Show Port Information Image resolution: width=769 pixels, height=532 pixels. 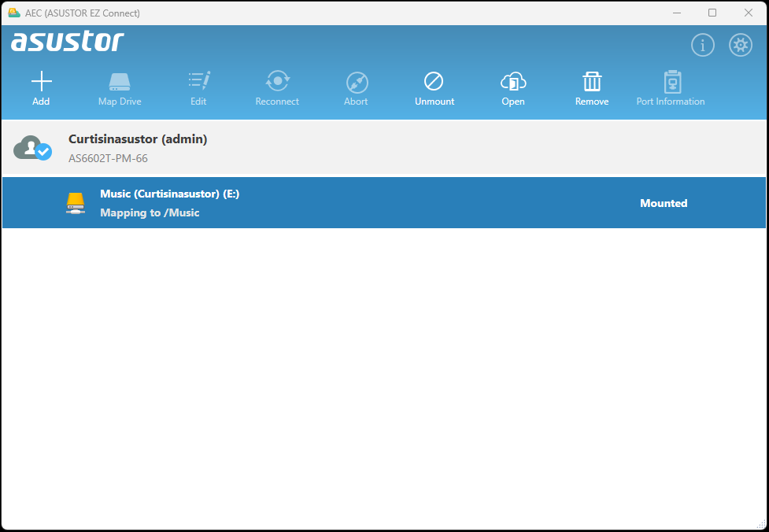click(671, 82)
